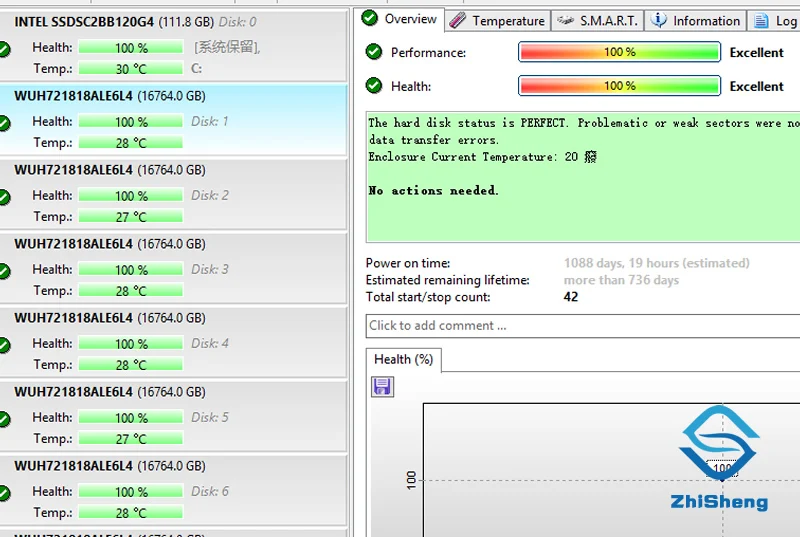Screen dimensions: 800x537
Task: Open the Overview tab
Action: 399,19
